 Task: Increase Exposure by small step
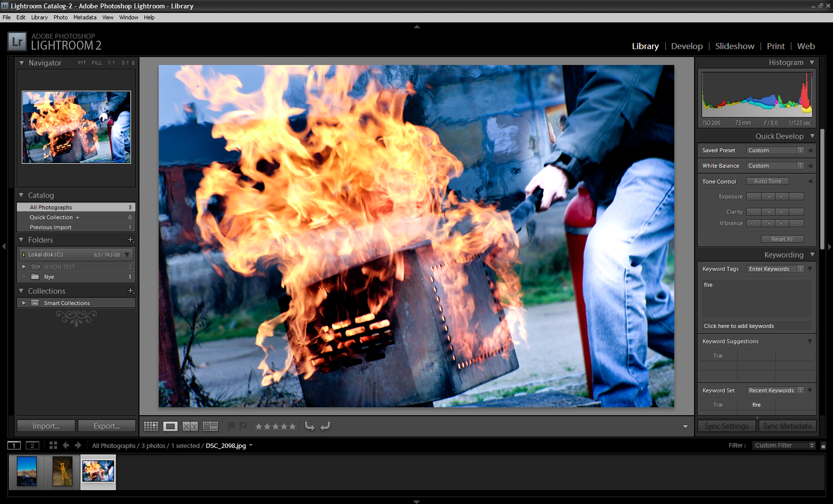tap(781, 196)
